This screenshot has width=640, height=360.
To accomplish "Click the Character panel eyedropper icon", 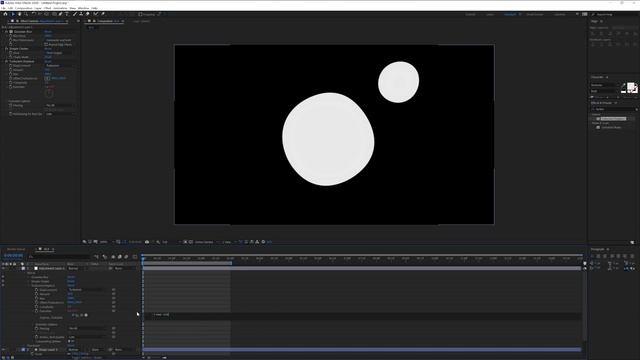I will click(x=623, y=85).
